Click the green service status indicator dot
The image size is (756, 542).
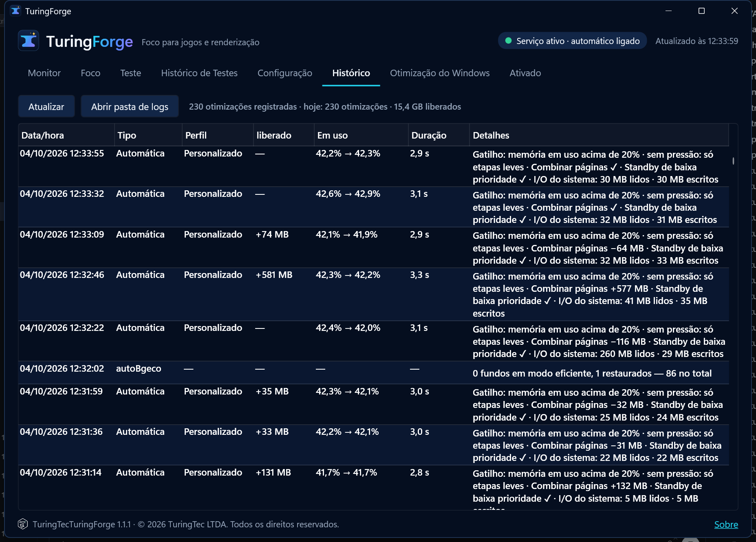(508, 41)
